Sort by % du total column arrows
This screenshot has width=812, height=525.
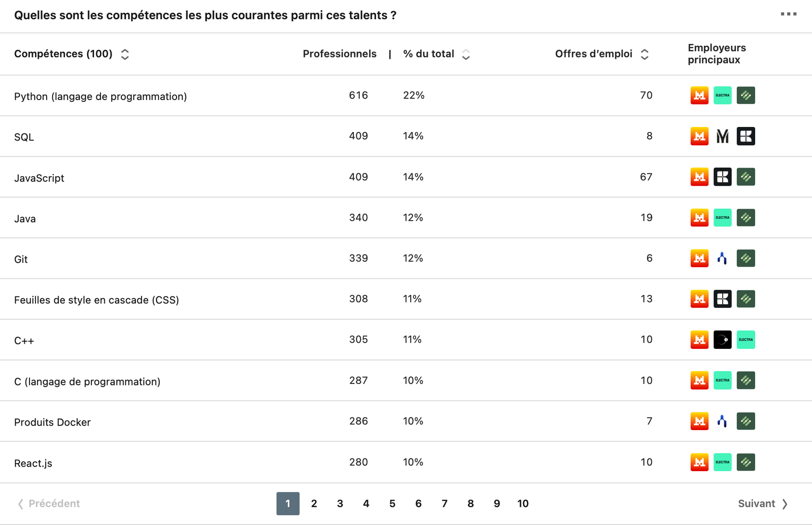point(466,54)
